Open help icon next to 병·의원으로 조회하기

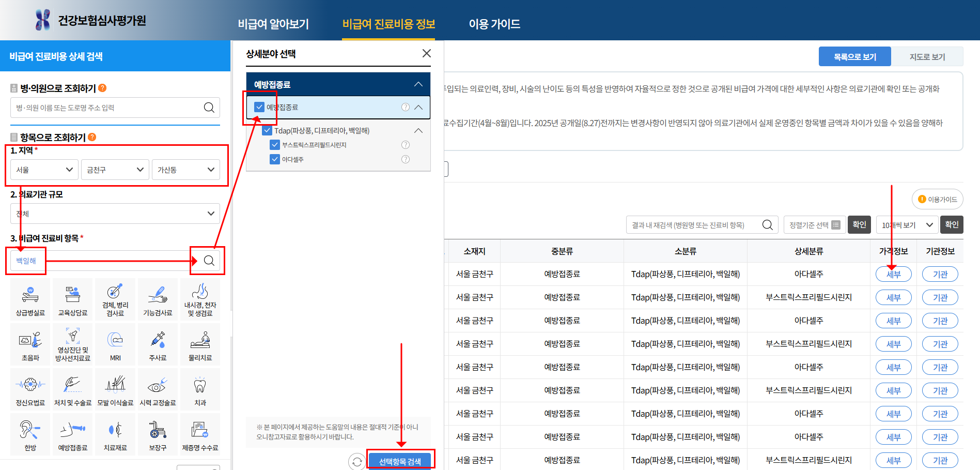pos(102,88)
